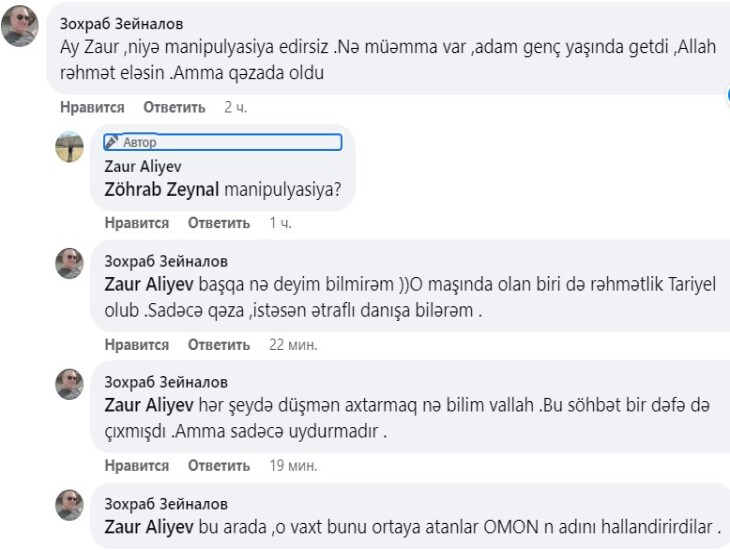Like the comment posted 22 мин. ago
Viewport: 730px width, 550px height.
[137, 345]
